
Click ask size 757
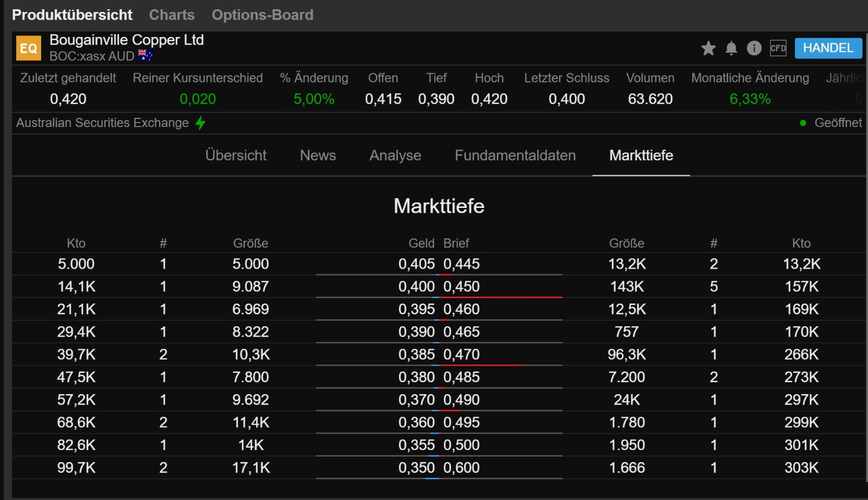pos(627,332)
